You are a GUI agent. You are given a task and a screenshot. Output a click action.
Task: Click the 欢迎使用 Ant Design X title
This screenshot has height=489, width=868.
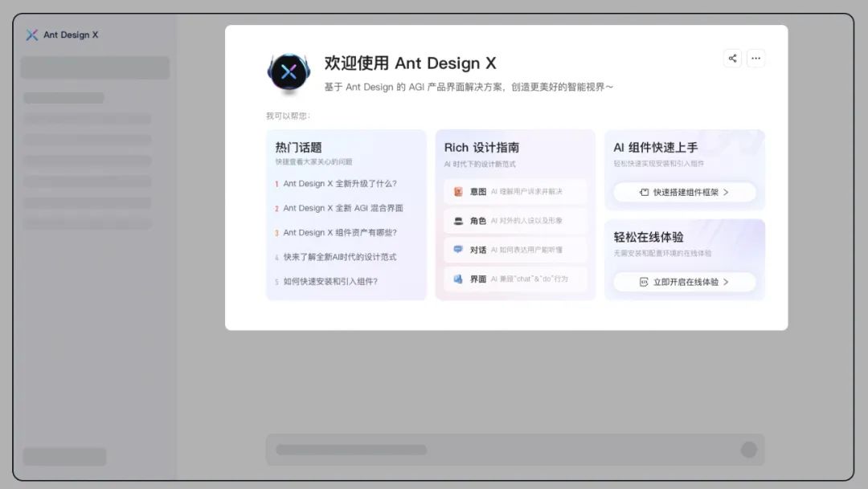(x=410, y=63)
